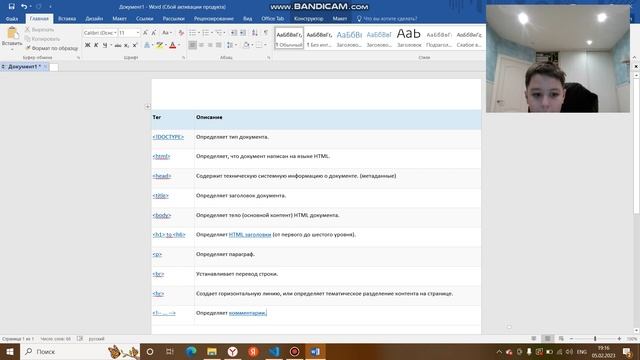Open the Bandicam recorder taskbar icon
Image resolution: width=640 pixels, height=360 pixels.
coord(294,351)
